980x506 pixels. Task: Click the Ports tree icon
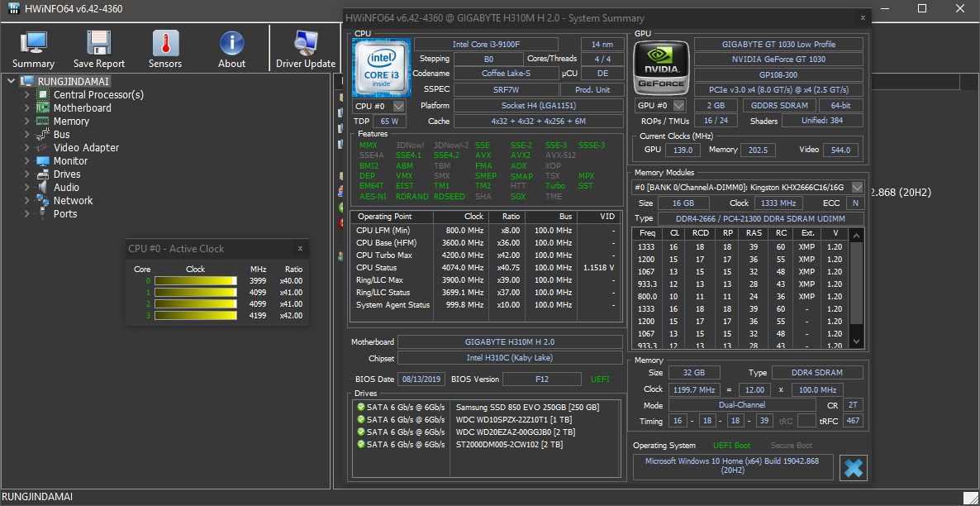pyautogui.click(x=43, y=213)
